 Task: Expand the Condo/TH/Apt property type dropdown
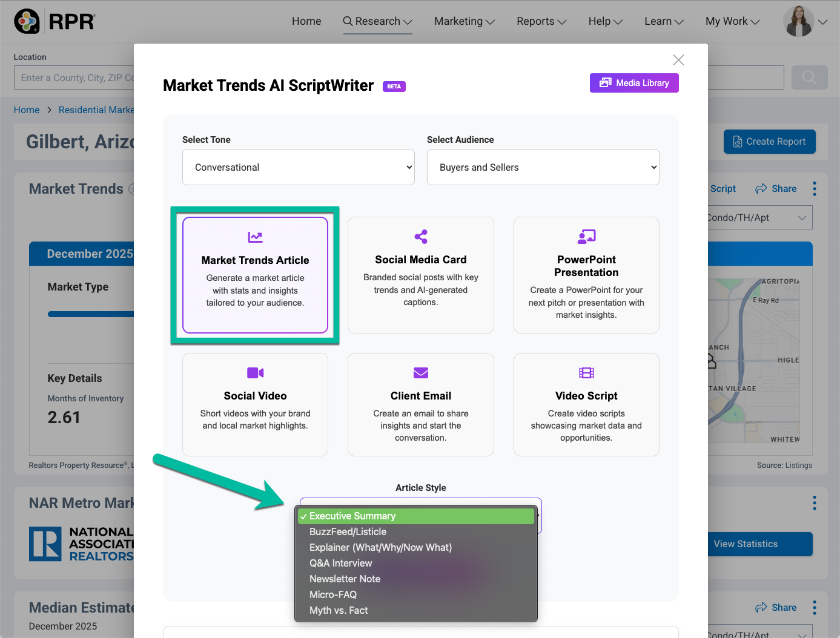[x=759, y=218]
